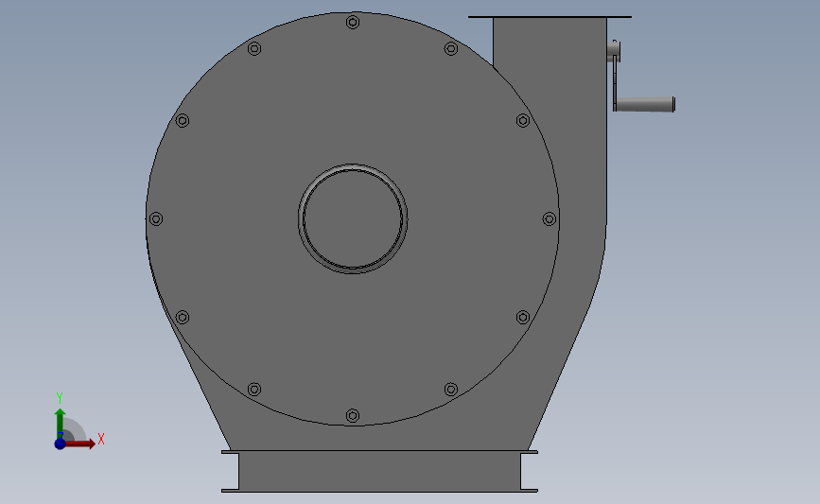Select the rightmost bolt on the round cover
This screenshot has width=820, height=504.
click(x=550, y=218)
